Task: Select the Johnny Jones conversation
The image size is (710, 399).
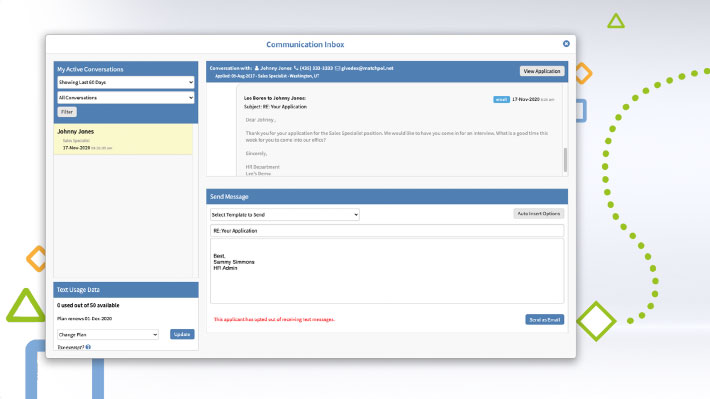Action: click(123, 139)
